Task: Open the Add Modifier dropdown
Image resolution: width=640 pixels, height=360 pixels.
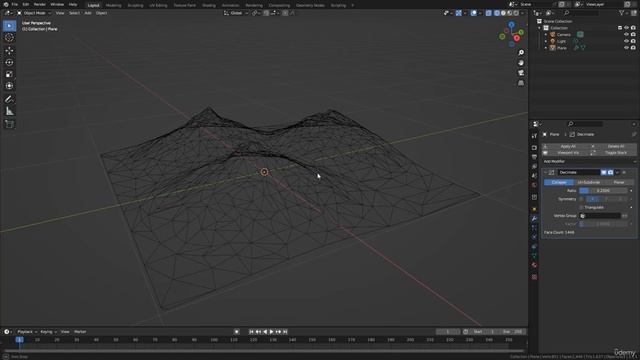Action: coord(589,162)
